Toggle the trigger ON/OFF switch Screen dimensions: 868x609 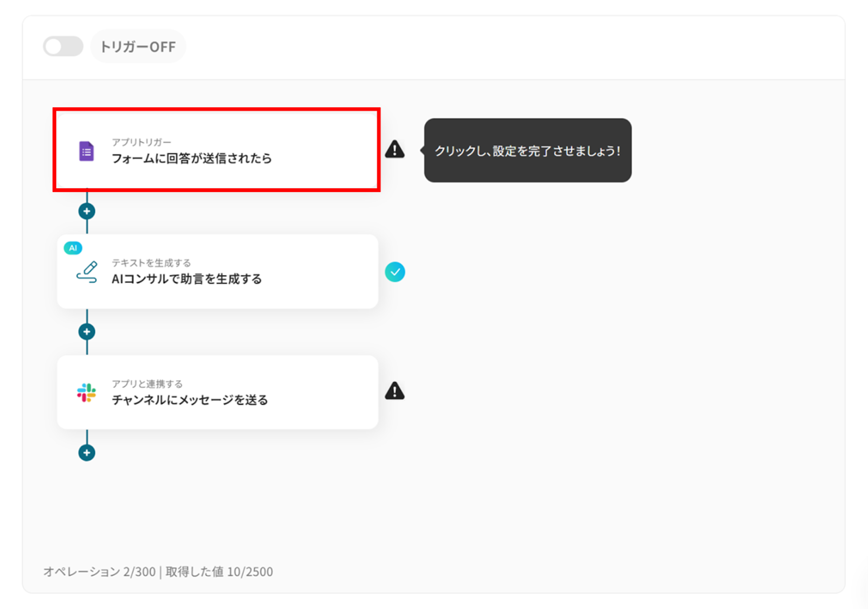[x=63, y=47]
